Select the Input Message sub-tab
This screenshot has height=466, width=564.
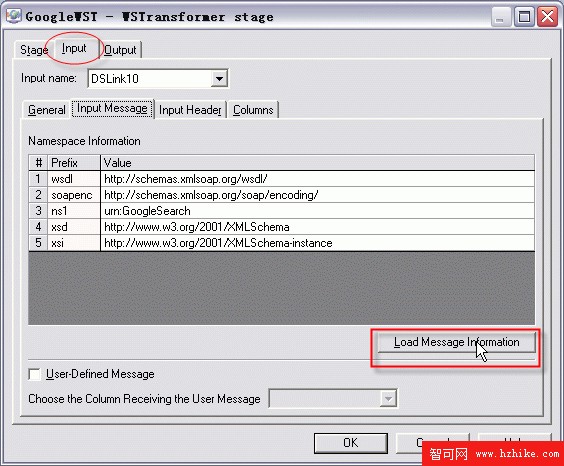click(x=112, y=108)
